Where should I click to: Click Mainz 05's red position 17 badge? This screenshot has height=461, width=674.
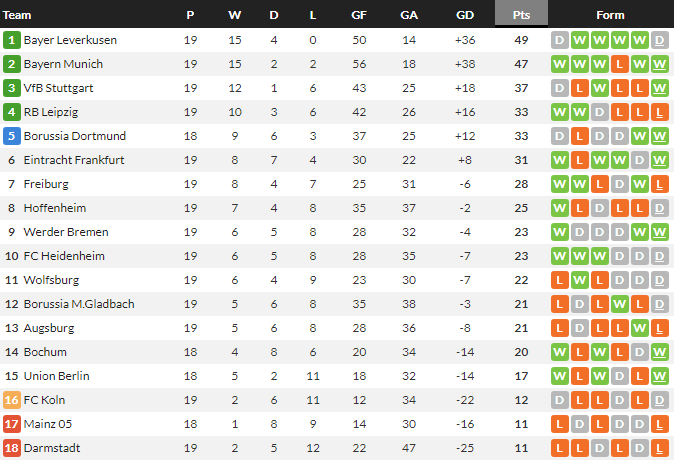click(12, 424)
